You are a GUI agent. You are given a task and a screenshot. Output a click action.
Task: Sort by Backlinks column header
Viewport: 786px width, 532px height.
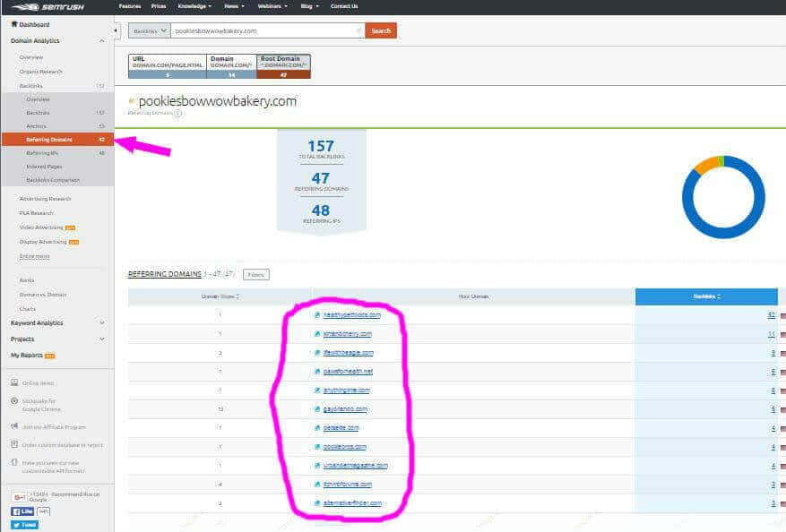[706, 296]
